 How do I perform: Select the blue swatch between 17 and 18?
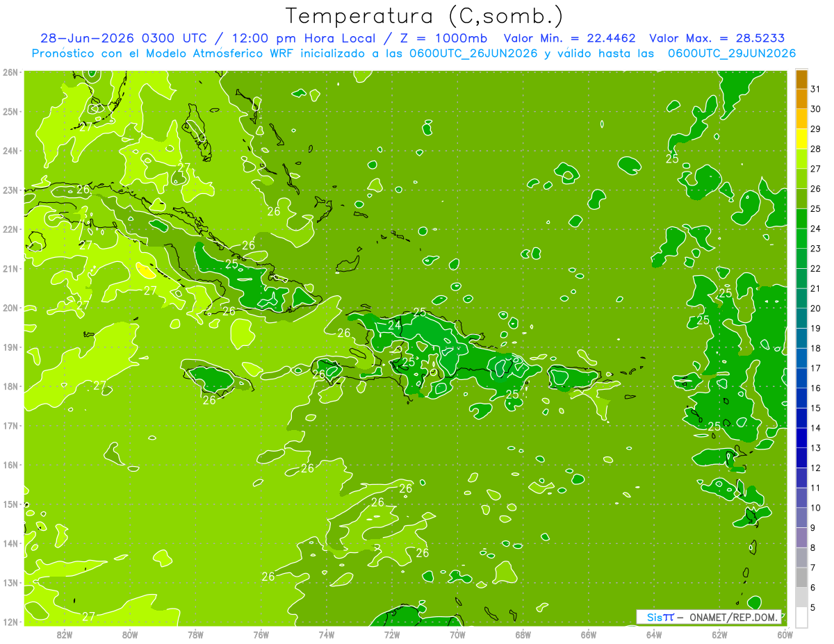801,358
